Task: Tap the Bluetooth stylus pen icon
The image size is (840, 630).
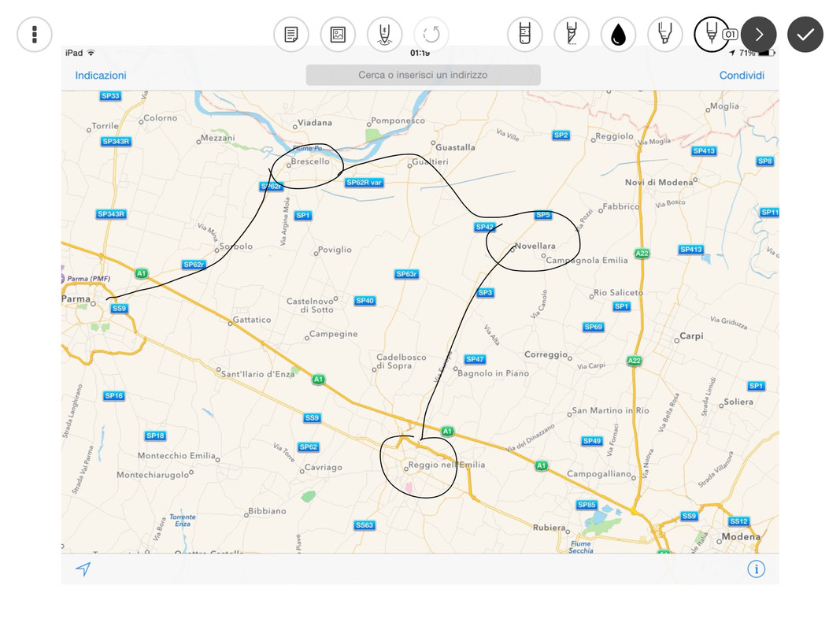Action: point(385,35)
